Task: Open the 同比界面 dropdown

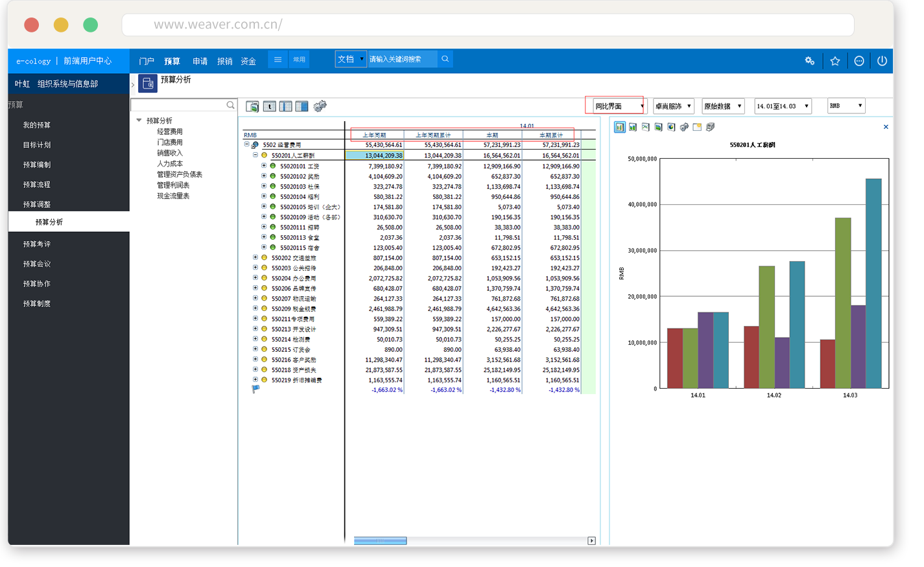Action: (x=619, y=106)
